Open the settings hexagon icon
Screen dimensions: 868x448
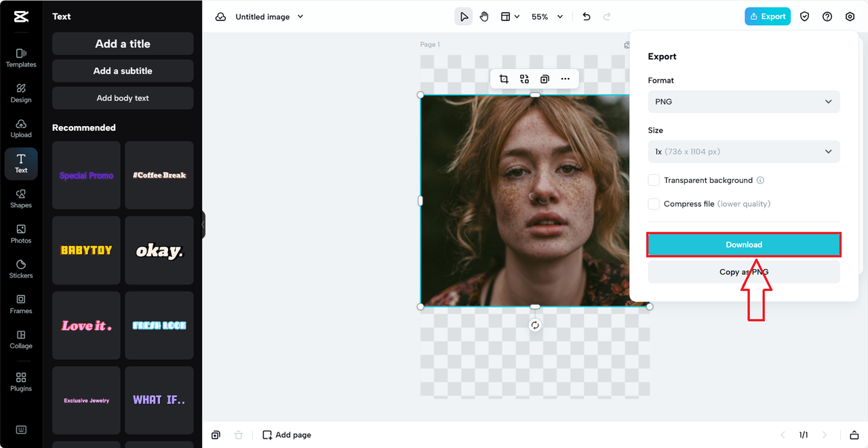pos(850,17)
